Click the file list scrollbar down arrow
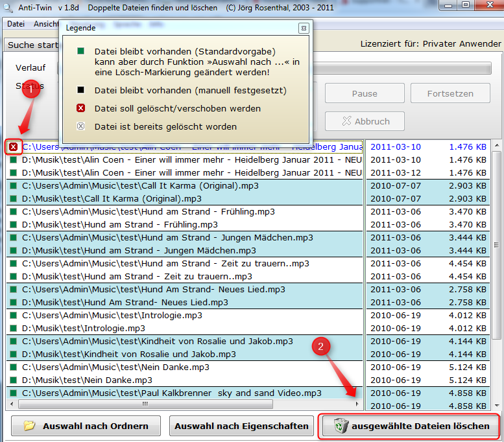Image resolution: width=504 pixels, height=442 pixels. (498, 406)
